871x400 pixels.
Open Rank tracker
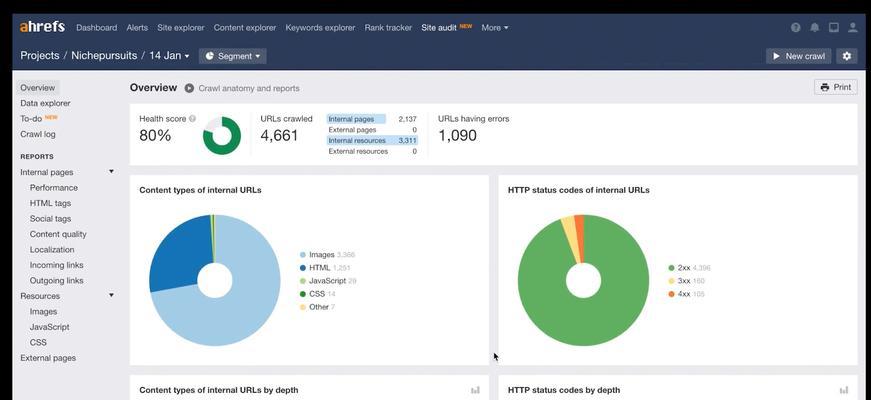[388, 27]
